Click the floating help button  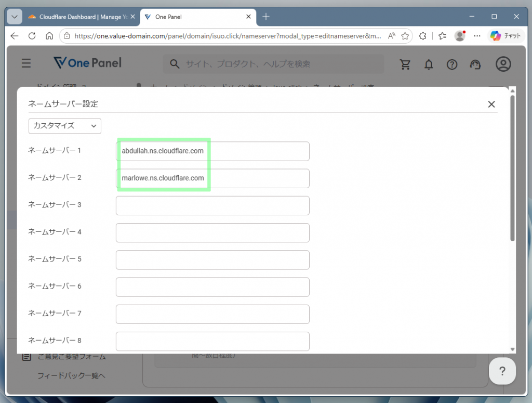point(502,371)
